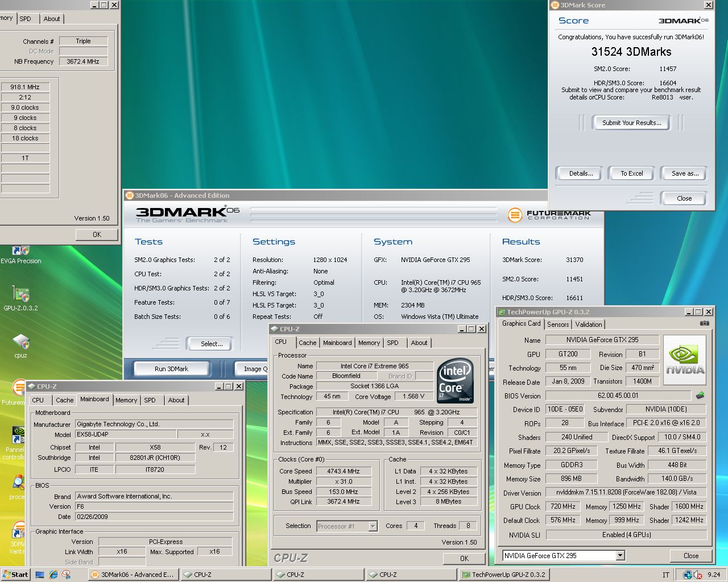The image size is (728, 582).
Task: Open the Futuremark desktop icon
Action: click(17, 392)
